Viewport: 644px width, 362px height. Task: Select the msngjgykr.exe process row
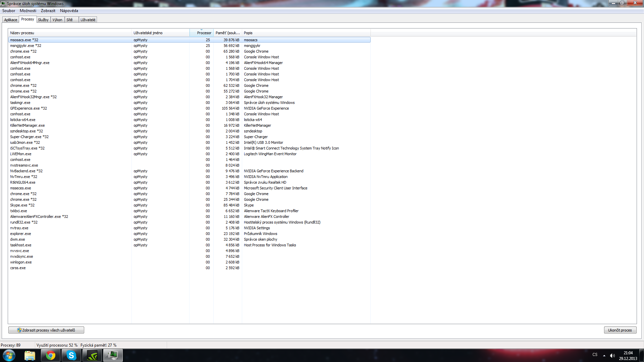click(x=25, y=46)
